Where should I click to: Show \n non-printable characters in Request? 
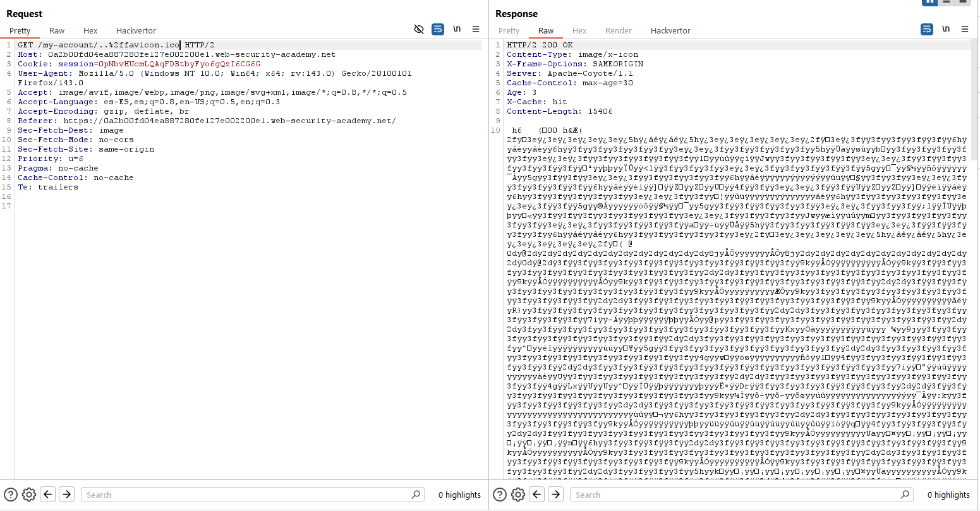(x=457, y=29)
